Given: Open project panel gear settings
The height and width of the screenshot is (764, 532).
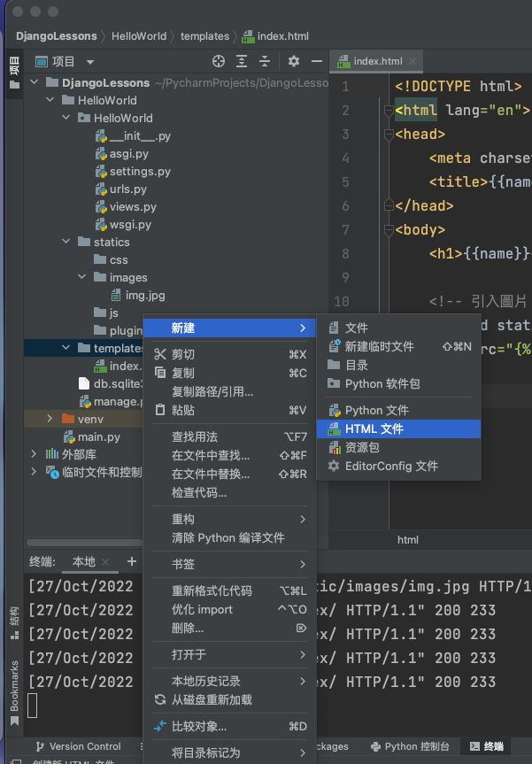Looking at the screenshot, I should [294, 61].
